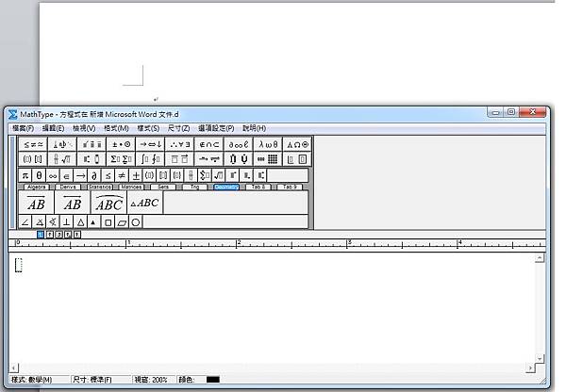The width and height of the screenshot is (566, 392).
Task: Select the center tab stop button
Action: tap(50, 235)
